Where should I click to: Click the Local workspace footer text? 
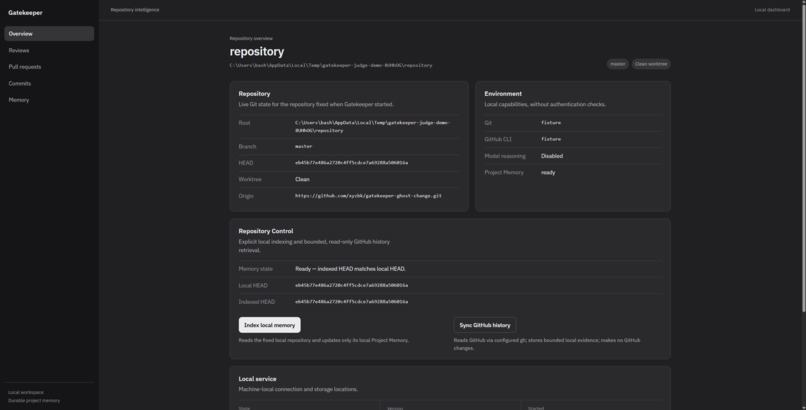[x=26, y=392]
